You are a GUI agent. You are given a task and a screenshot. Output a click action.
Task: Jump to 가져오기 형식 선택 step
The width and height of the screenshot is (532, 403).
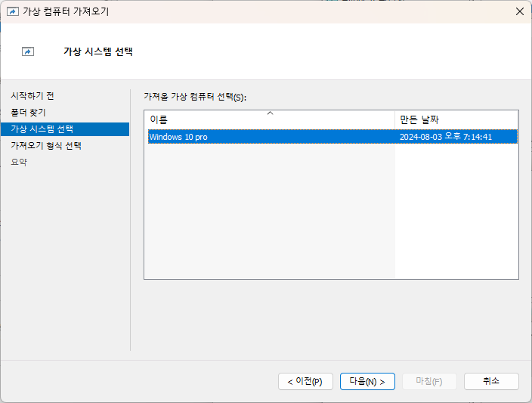pyautogui.click(x=46, y=146)
